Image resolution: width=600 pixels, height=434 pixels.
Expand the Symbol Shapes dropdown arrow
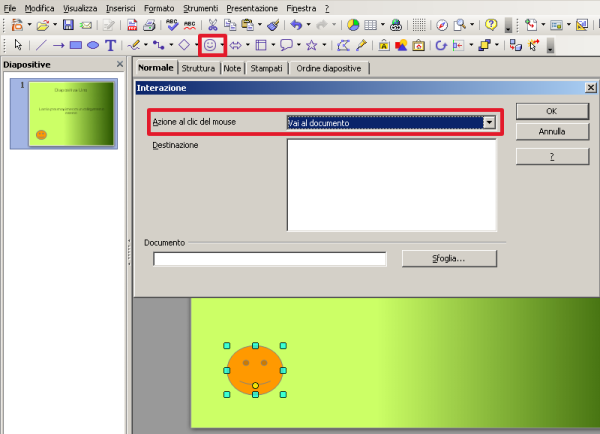pos(222,45)
